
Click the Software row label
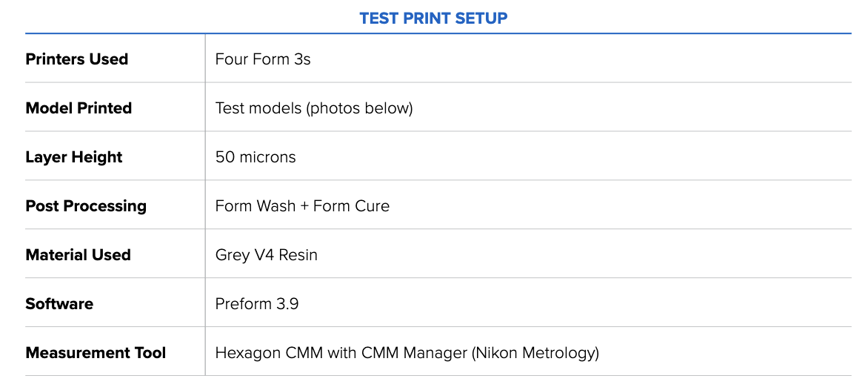point(59,304)
